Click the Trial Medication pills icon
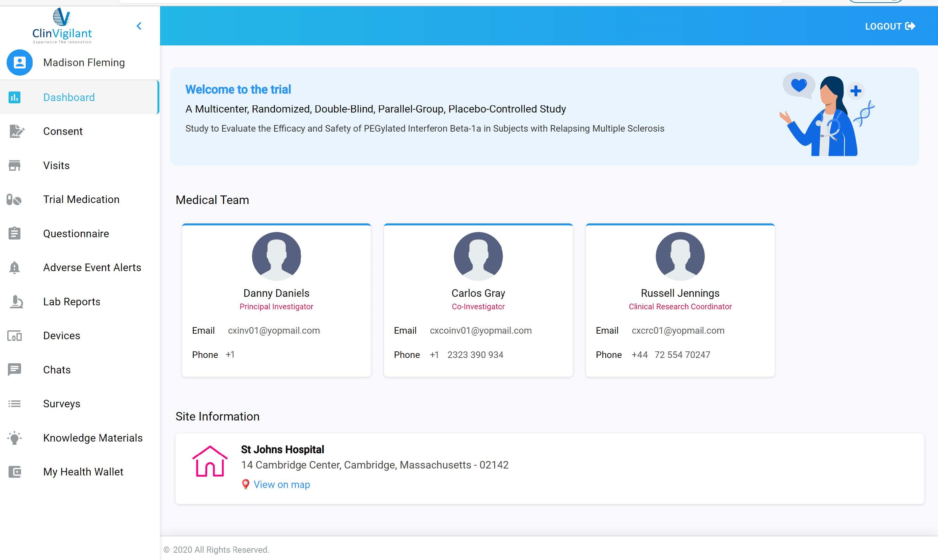The image size is (938, 560). tap(14, 199)
